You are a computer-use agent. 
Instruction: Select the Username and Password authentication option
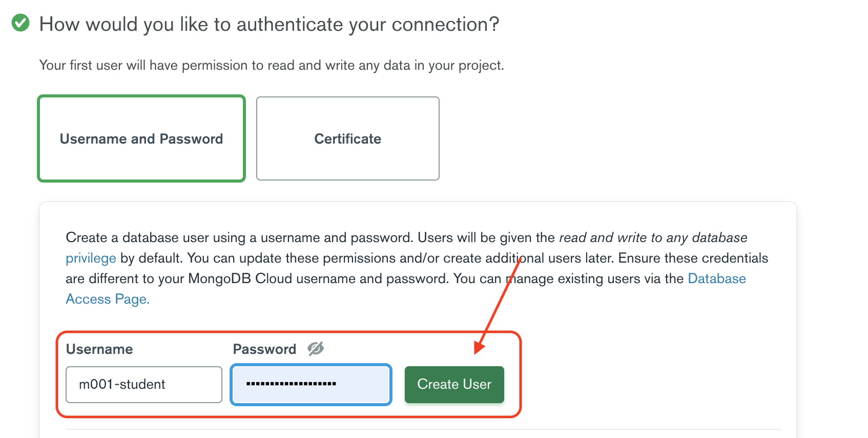[141, 138]
